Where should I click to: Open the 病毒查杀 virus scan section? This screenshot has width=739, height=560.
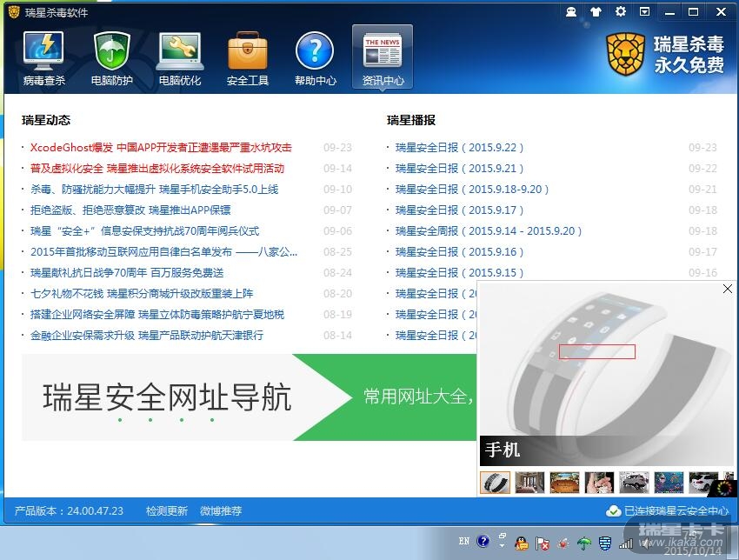[43, 58]
